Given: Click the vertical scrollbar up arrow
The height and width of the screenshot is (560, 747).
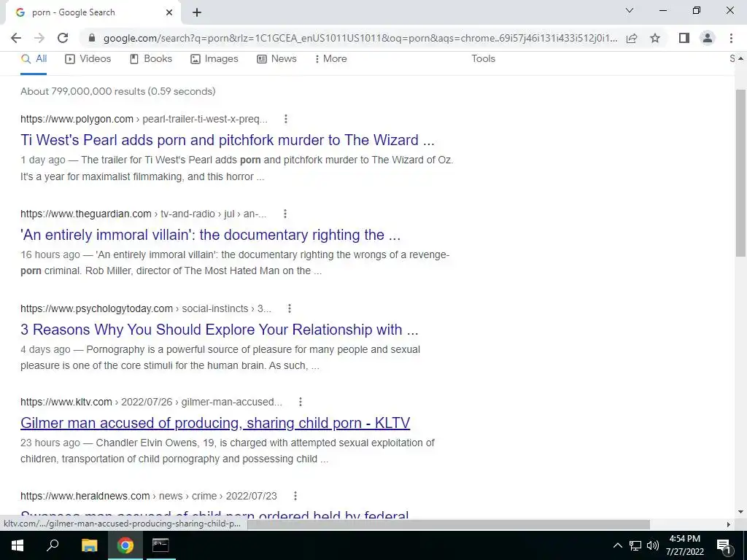Looking at the screenshot, I should click(740, 58).
